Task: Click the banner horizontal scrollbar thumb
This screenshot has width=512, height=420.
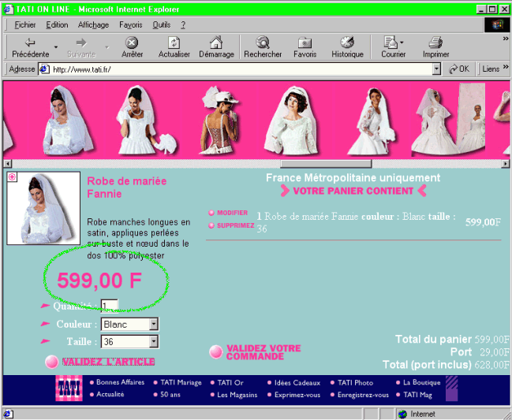Action: pos(326,163)
